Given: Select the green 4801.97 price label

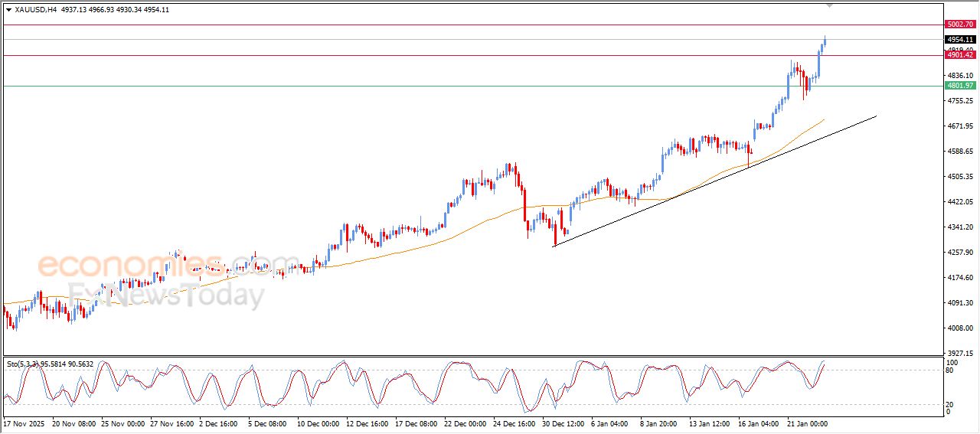Looking at the screenshot, I should (x=959, y=86).
